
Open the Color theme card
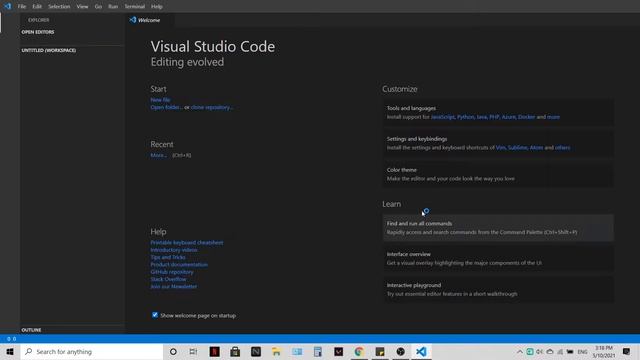tap(498, 174)
